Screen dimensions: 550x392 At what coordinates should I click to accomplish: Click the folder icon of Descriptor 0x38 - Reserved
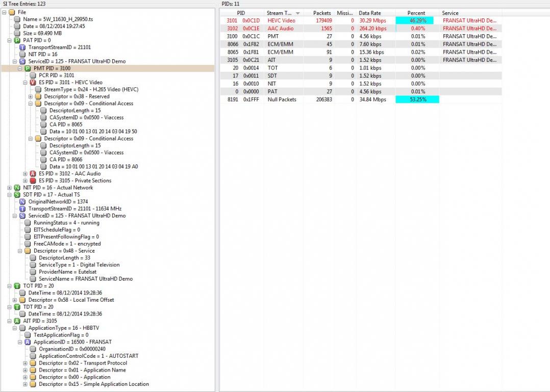click(x=38, y=96)
